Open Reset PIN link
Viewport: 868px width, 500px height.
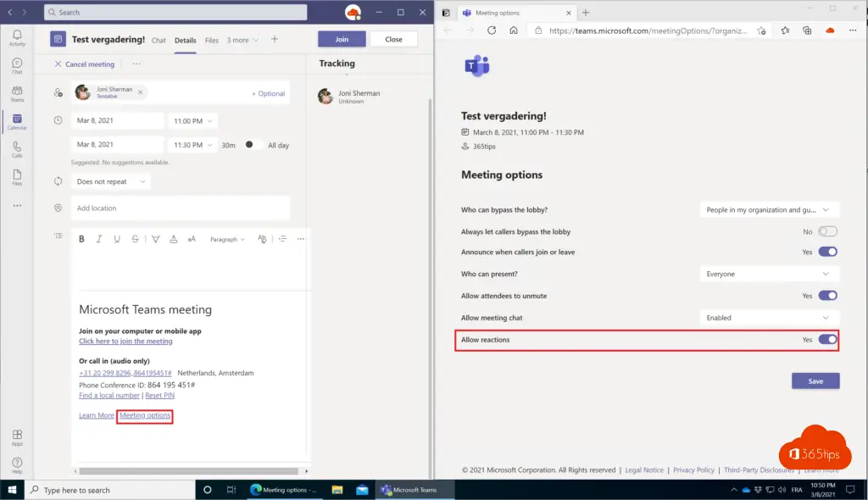(160, 396)
